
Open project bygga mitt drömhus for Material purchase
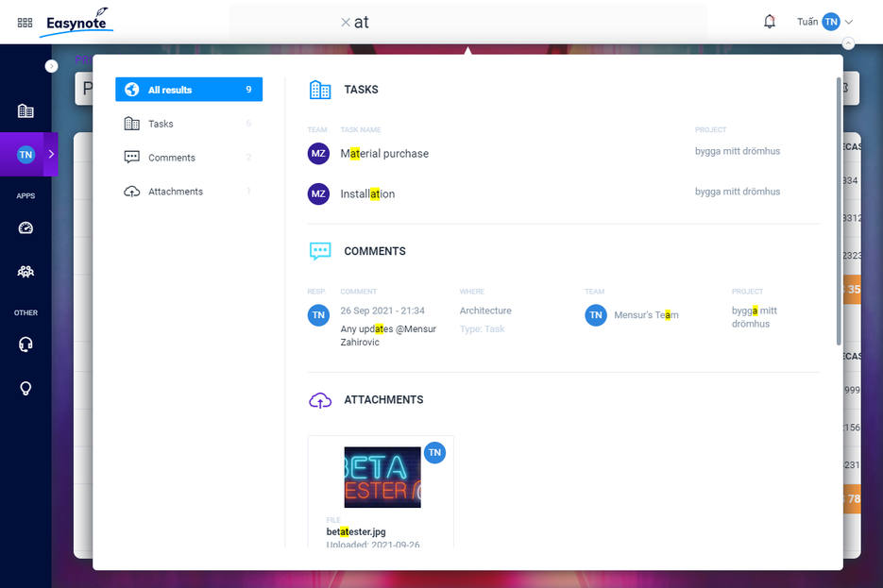(738, 151)
